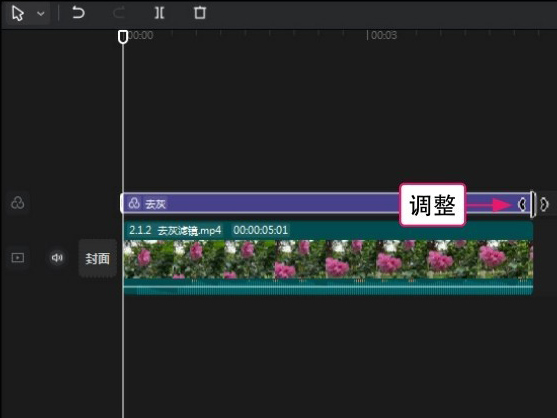Select the flower video thumbnail strip

(x=328, y=259)
